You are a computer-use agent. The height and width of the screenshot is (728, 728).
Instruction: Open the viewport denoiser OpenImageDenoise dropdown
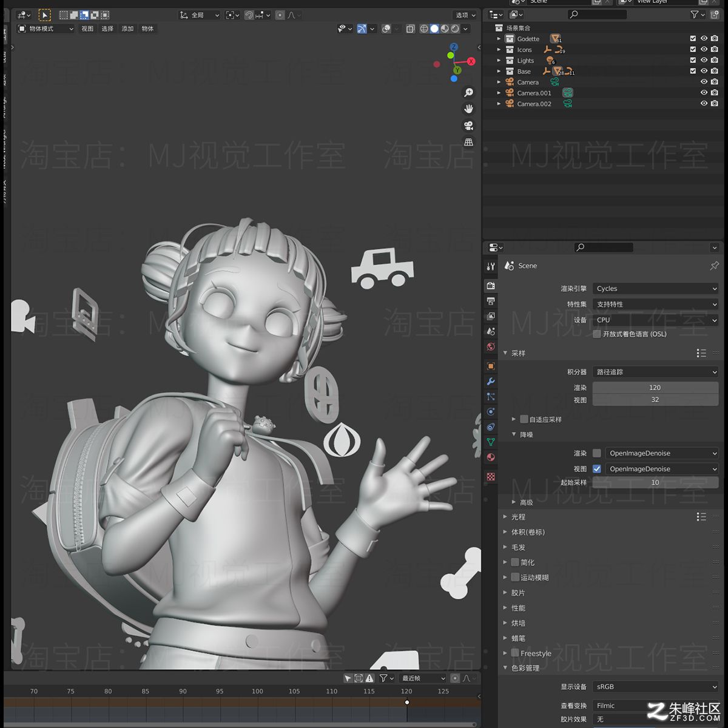[662, 469]
